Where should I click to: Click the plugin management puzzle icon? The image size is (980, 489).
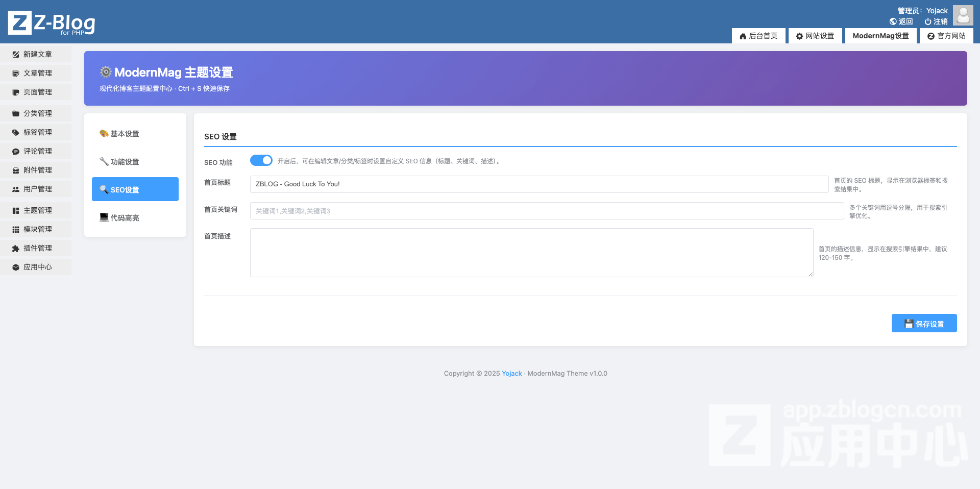(x=16, y=249)
